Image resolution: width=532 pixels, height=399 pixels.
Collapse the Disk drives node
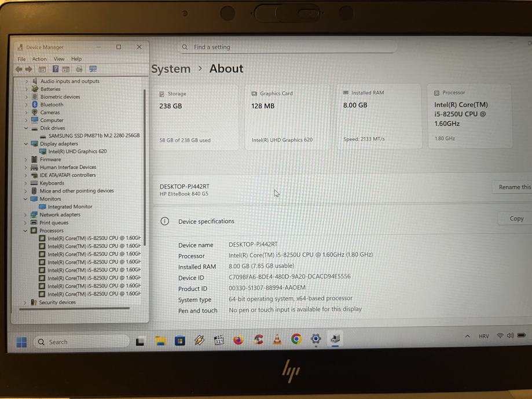pyautogui.click(x=26, y=128)
